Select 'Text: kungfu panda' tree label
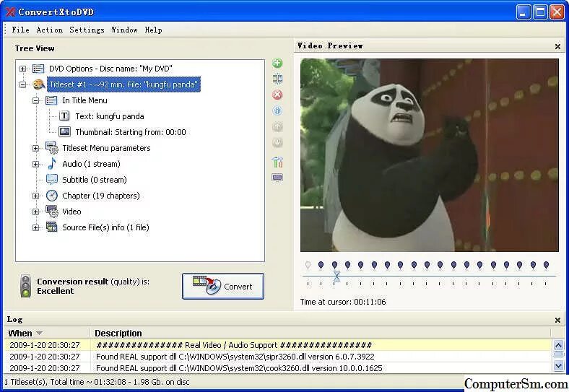This screenshot has width=569, height=392. pyautogui.click(x=110, y=116)
